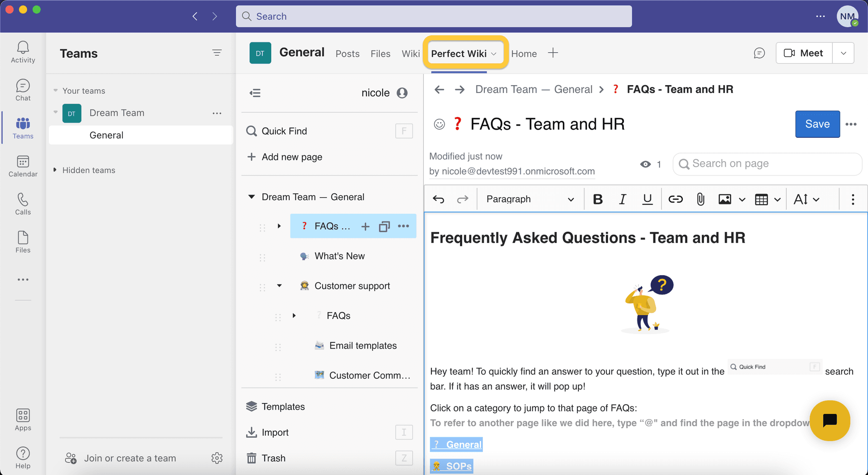This screenshot has height=475, width=868.
Task: Open the emoji picker beside the page title
Action: coord(439,124)
